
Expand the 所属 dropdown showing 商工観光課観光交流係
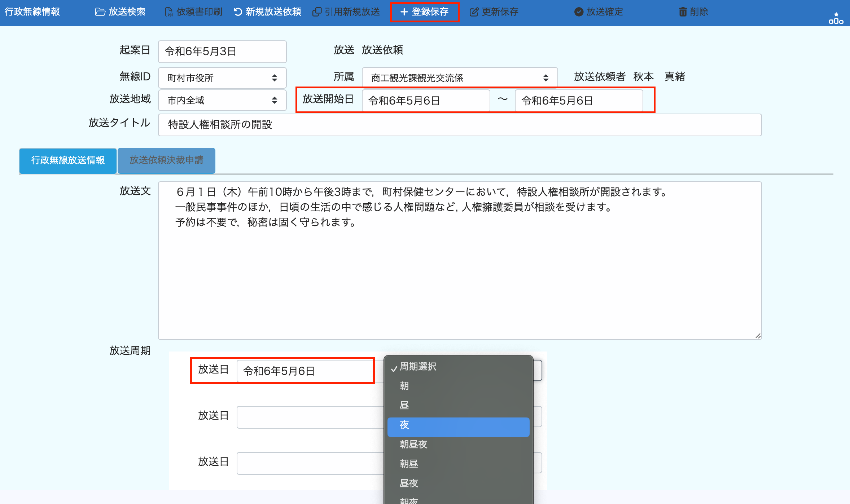(x=459, y=78)
